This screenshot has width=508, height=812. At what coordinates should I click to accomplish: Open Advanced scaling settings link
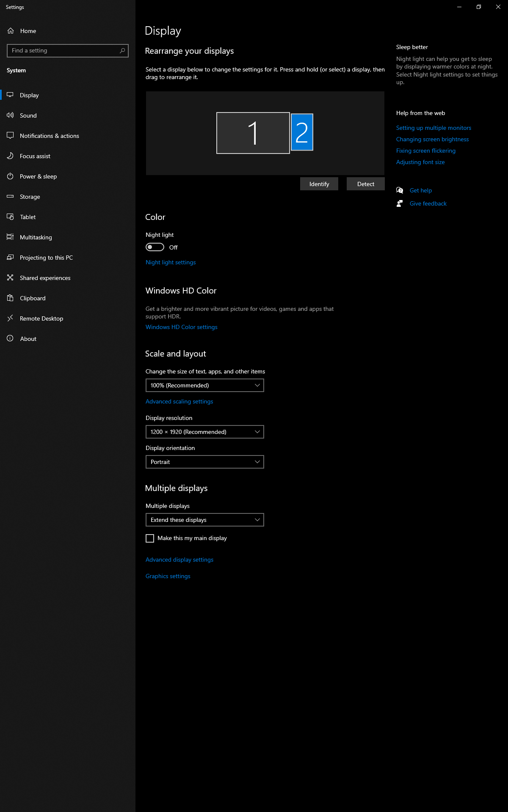(x=179, y=401)
